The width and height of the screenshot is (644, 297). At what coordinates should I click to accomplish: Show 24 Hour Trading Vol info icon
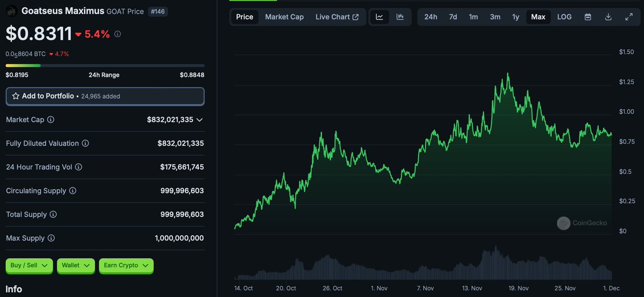pos(78,167)
